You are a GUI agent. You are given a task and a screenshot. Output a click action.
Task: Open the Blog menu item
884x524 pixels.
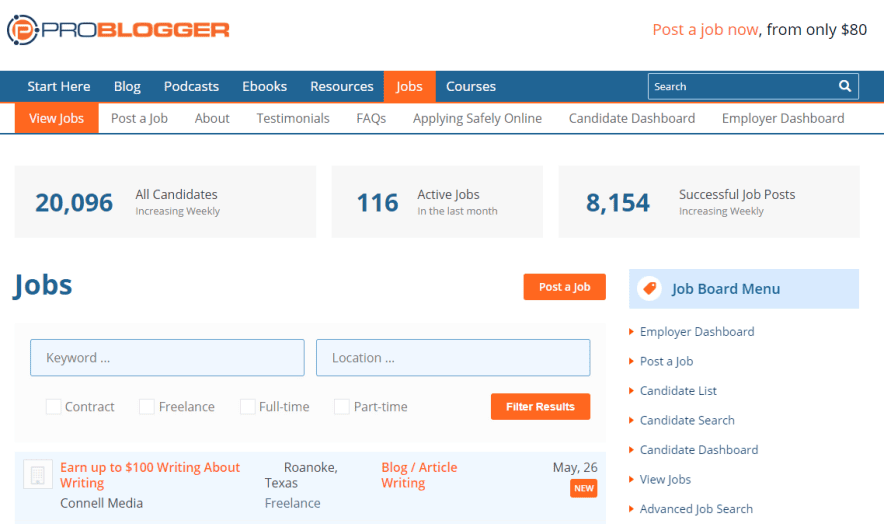click(x=127, y=86)
